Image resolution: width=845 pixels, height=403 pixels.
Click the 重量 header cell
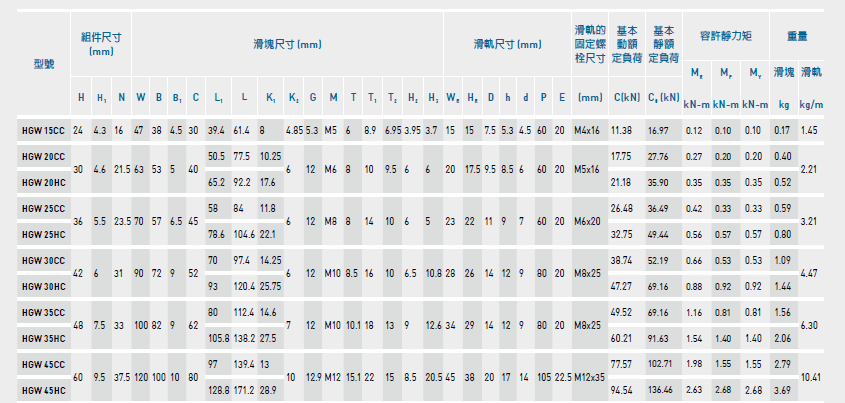pos(797,34)
